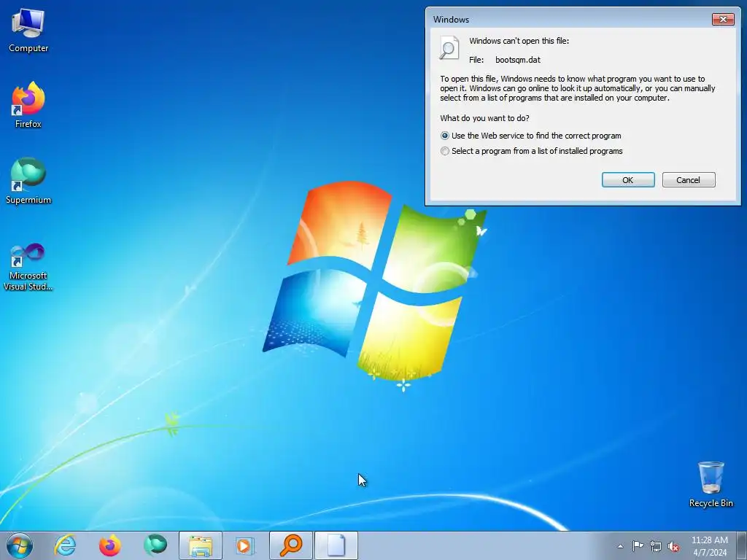Cancel the file open dialog
The image size is (747, 560).
pyautogui.click(x=689, y=180)
